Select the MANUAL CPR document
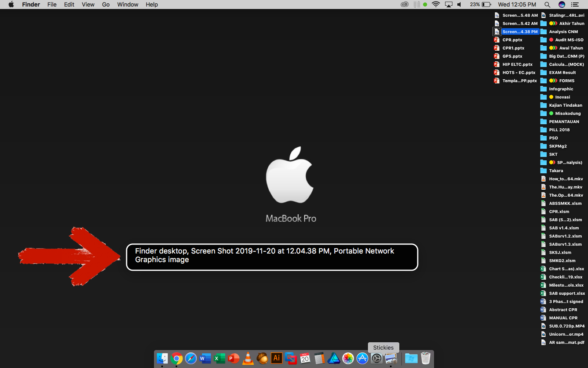The height and width of the screenshot is (368, 588). click(559, 318)
